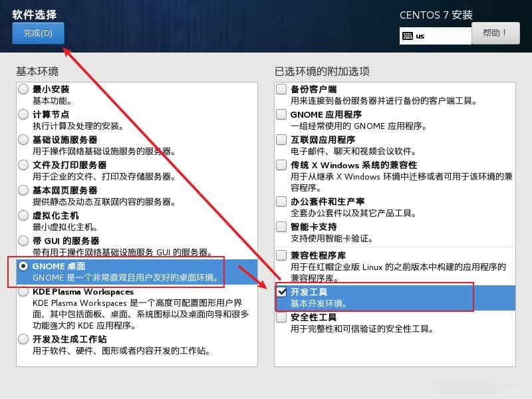Uncheck the 开发工具 checkbox
The image size is (532, 399).
pyautogui.click(x=281, y=292)
